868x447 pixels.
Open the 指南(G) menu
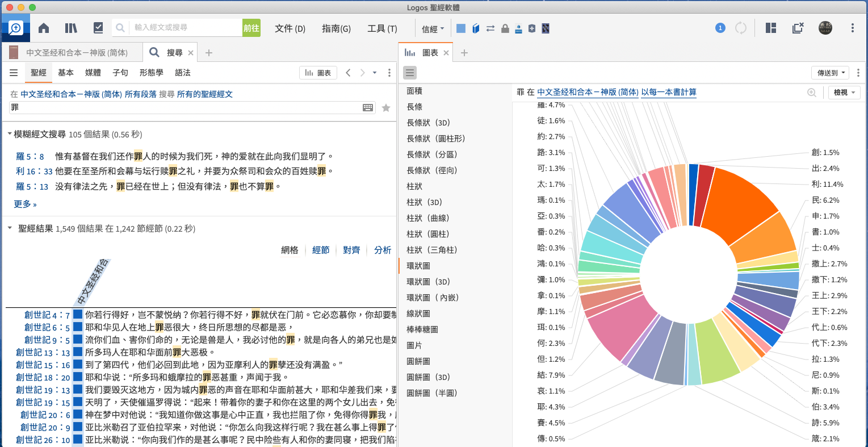coord(336,28)
